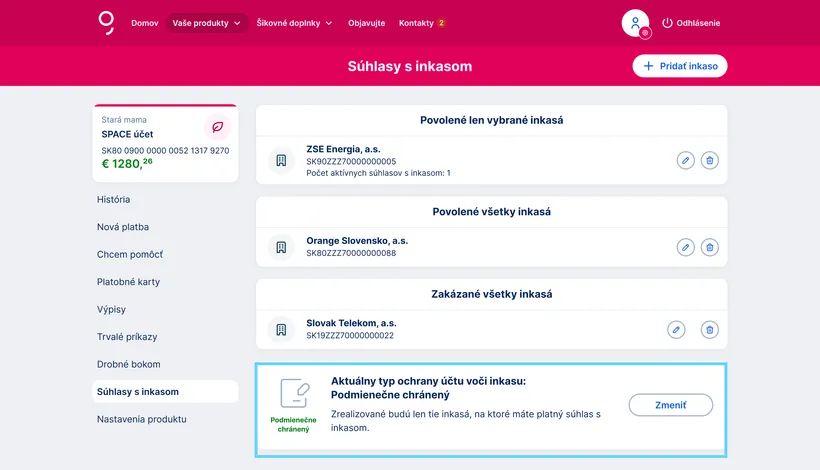Open História in the sidebar
This screenshot has height=470, width=820.
[x=114, y=200]
